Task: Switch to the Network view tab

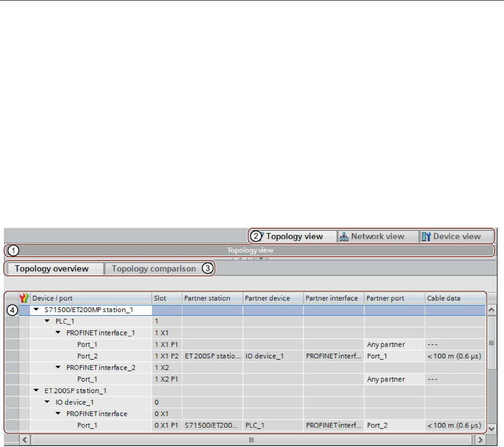Action: (378, 237)
